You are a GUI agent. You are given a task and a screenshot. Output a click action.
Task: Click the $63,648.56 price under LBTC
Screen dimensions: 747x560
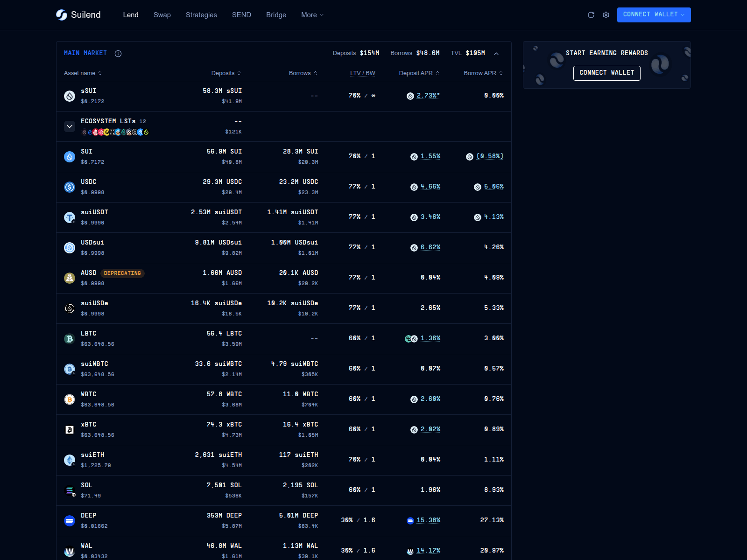coord(98,344)
